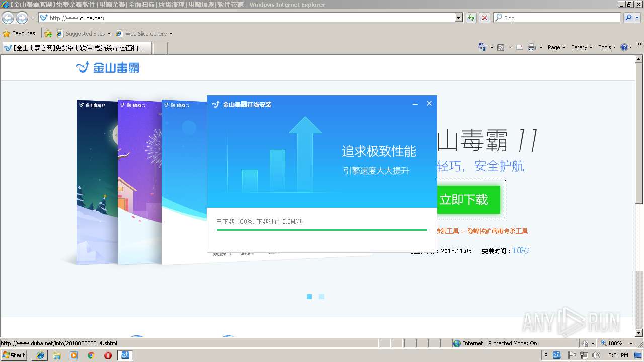This screenshot has width=644, height=362.
Task: Click the dark winter theme screenshot thumbnail
Action: coord(97,181)
